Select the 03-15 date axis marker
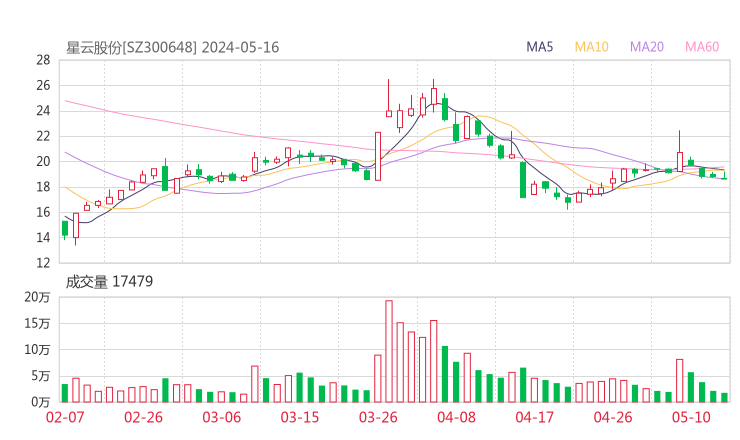Viewport: 740px width, 440px height. point(299,418)
